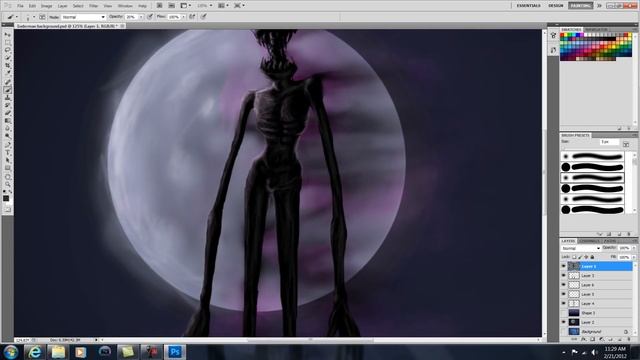
Task: Launch Bridge from the application bar
Action: click(160, 6)
